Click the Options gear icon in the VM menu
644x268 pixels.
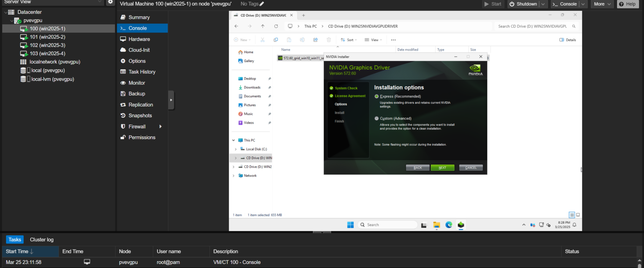(123, 61)
